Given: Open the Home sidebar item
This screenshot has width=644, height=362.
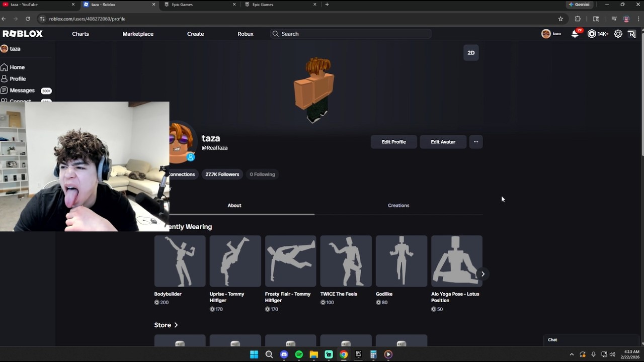Looking at the screenshot, I should [13, 67].
